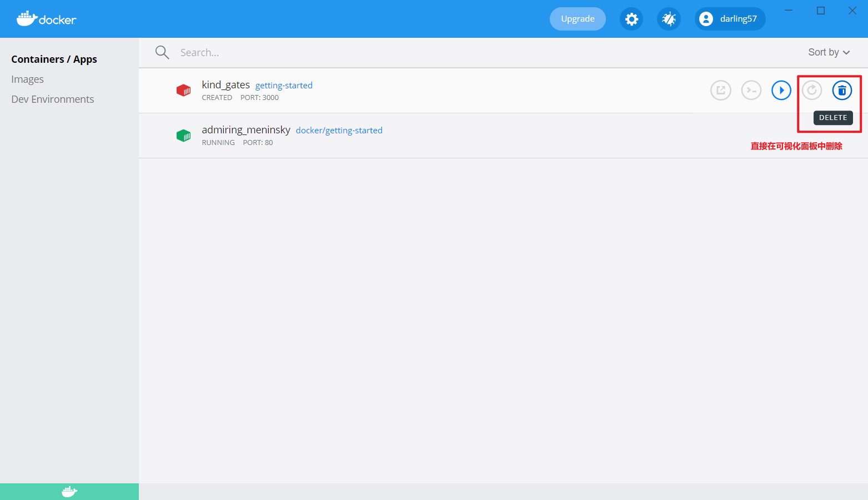Expand the Sort by dropdown
This screenshot has width=868, height=500.
829,52
